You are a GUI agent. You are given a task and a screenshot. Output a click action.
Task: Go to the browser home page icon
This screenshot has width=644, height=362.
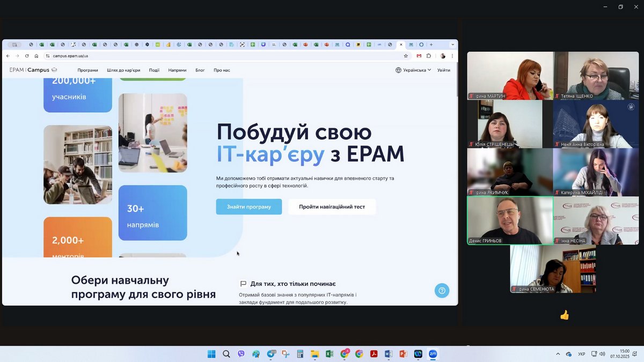click(36, 56)
